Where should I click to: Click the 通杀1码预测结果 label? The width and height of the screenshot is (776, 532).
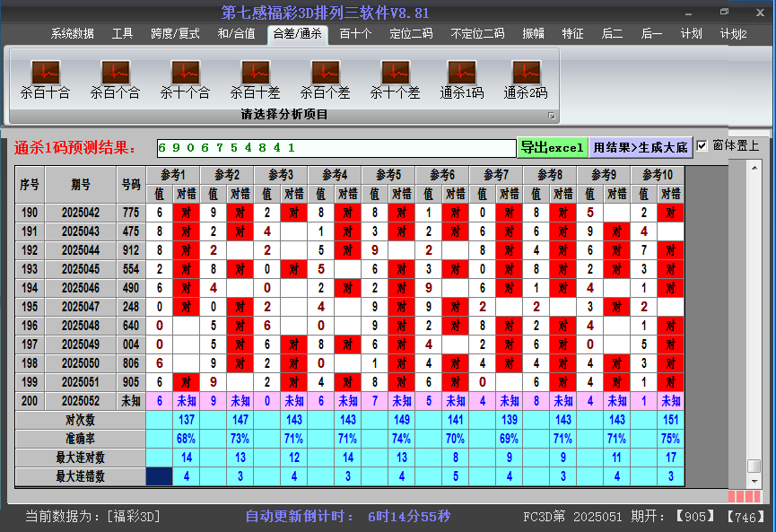75,147
